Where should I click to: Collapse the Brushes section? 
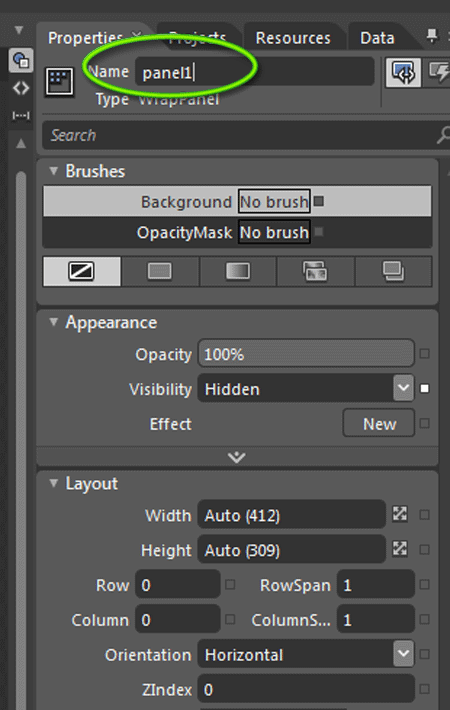54,171
